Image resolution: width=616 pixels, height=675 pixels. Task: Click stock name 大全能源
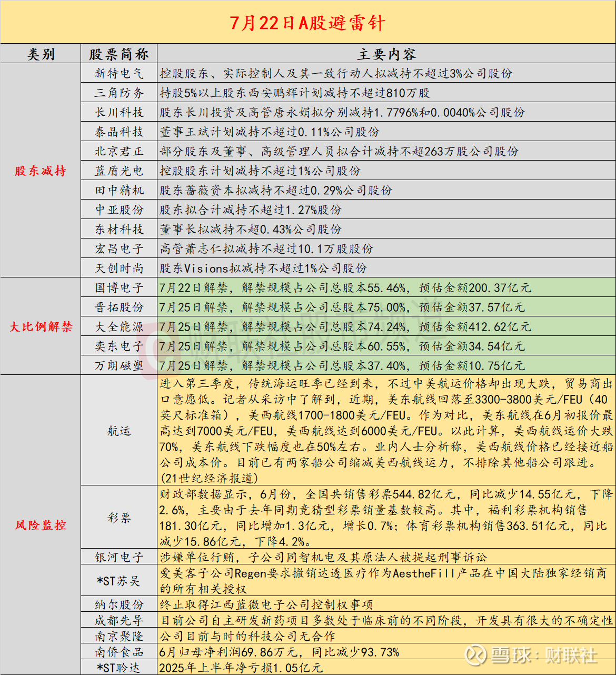point(119,326)
